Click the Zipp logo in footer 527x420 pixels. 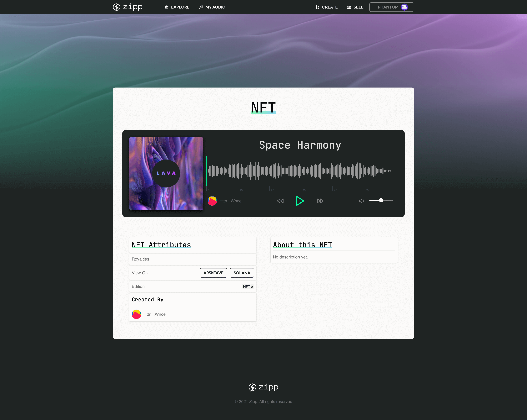click(x=263, y=387)
